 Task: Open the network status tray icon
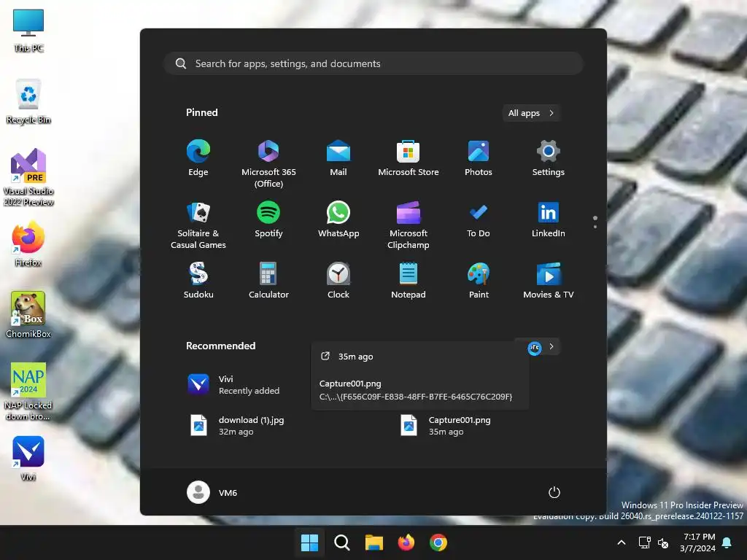pyautogui.click(x=644, y=542)
